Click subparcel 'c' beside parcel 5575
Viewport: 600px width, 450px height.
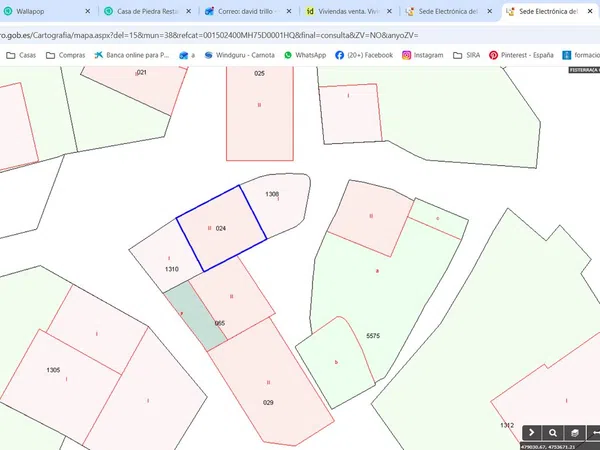tap(438, 219)
